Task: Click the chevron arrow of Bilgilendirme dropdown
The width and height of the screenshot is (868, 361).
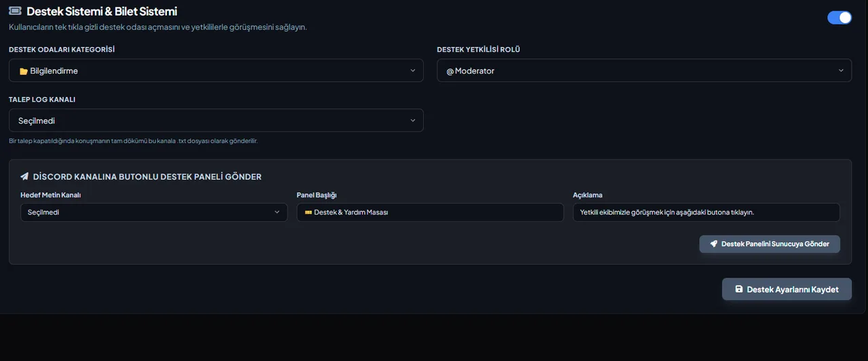Action: [412, 71]
